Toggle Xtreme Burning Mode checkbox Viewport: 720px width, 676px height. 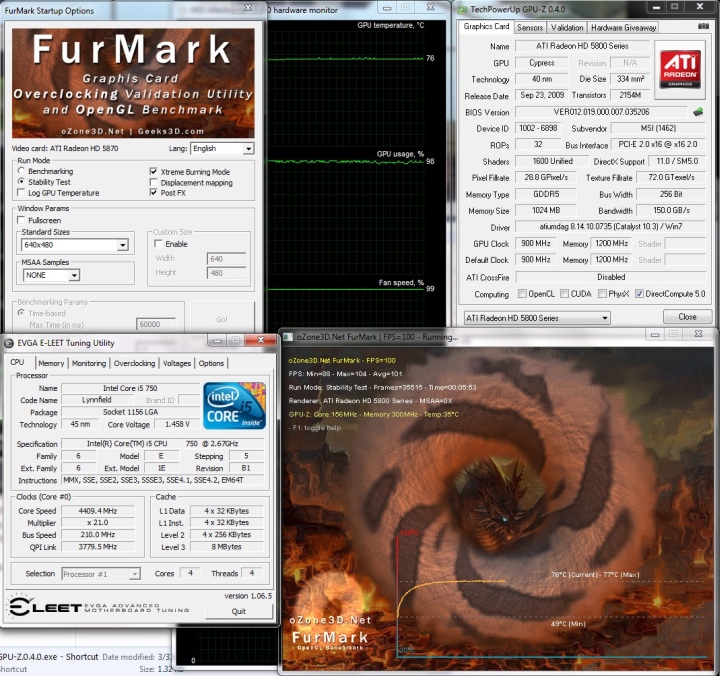(x=153, y=171)
